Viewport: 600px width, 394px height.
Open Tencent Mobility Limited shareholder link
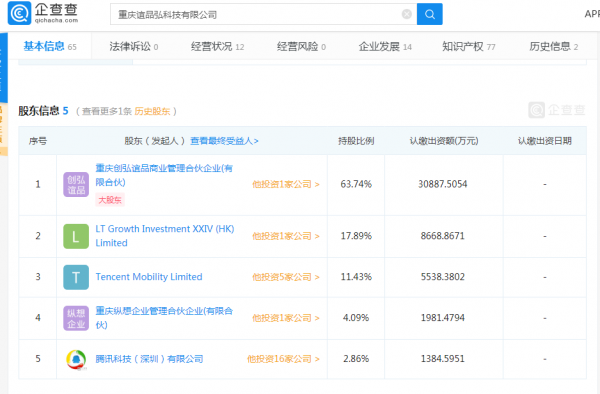(149, 277)
